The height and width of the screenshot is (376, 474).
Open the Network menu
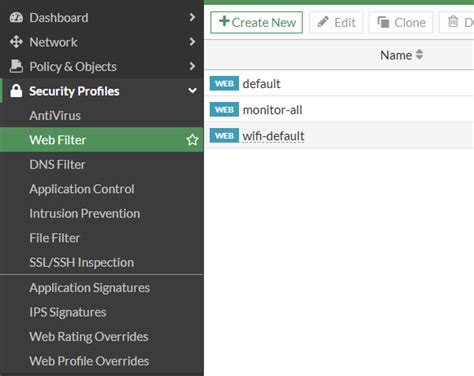pyautogui.click(x=102, y=42)
